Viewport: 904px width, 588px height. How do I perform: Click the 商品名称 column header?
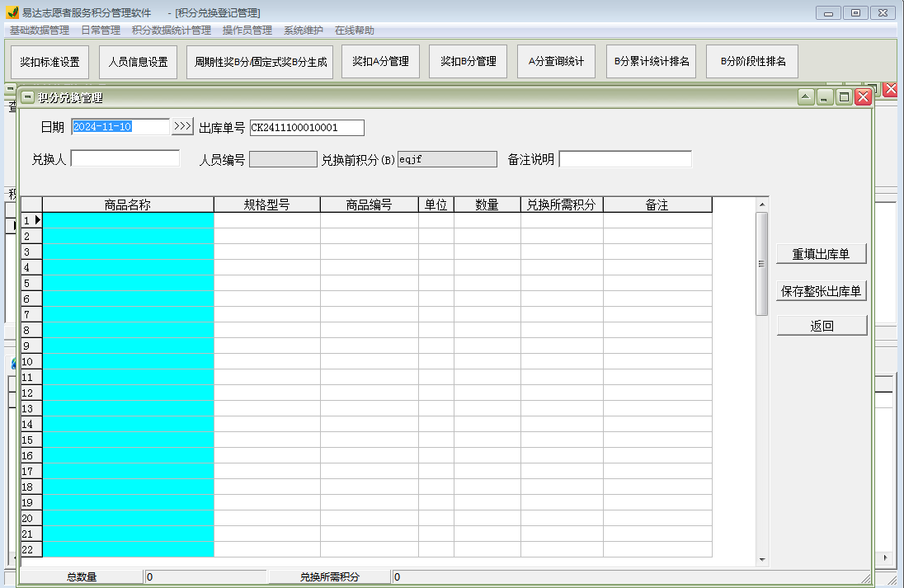128,205
